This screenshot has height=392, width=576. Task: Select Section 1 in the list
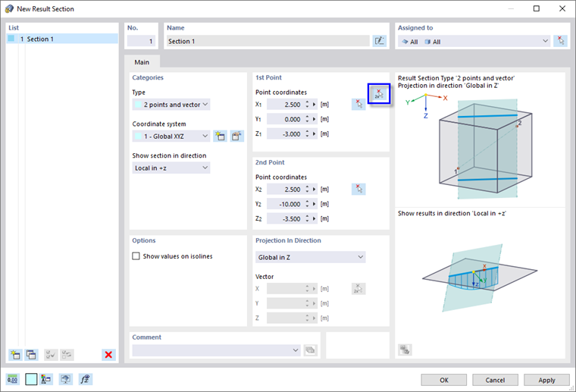coord(62,39)
